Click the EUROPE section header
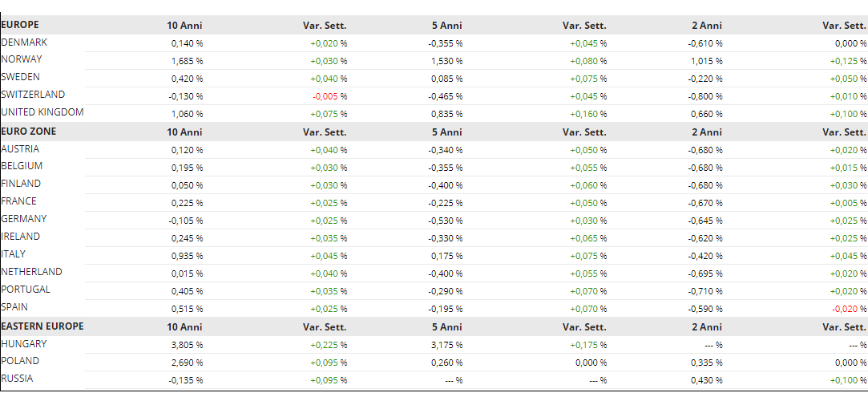 (x=20, y=25)
